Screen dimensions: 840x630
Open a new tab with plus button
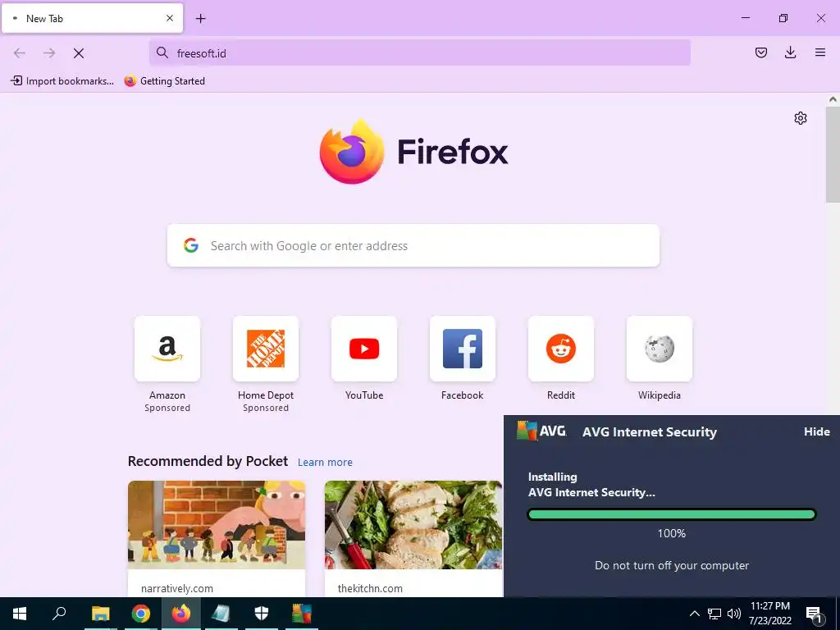pos(200,19)
